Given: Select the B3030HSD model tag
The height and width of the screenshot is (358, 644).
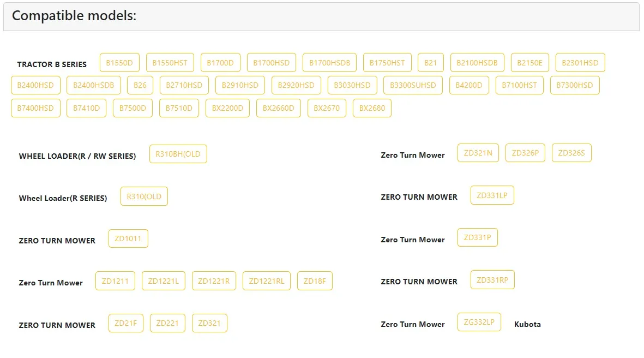Looking at the screenshot, I should (352, 85).
